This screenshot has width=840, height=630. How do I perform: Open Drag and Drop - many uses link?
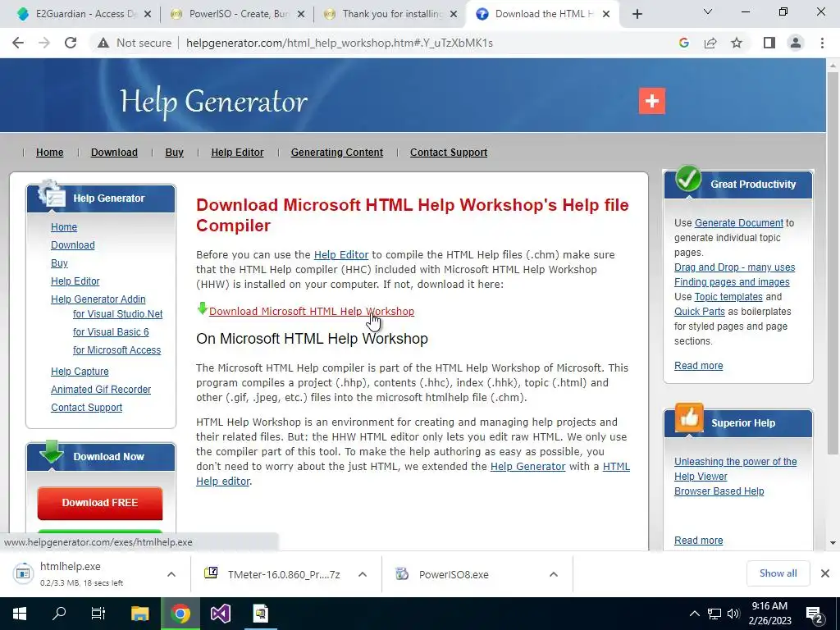(734, 267)
